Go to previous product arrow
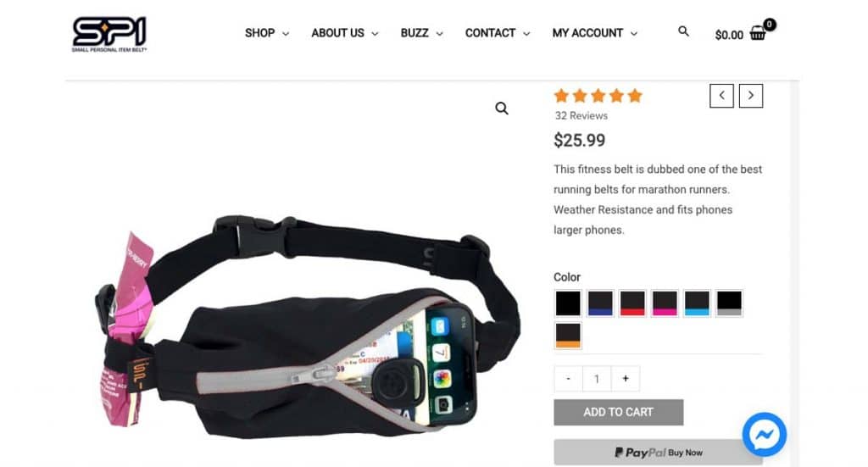 pyautogui.click(x=722, y=96)
